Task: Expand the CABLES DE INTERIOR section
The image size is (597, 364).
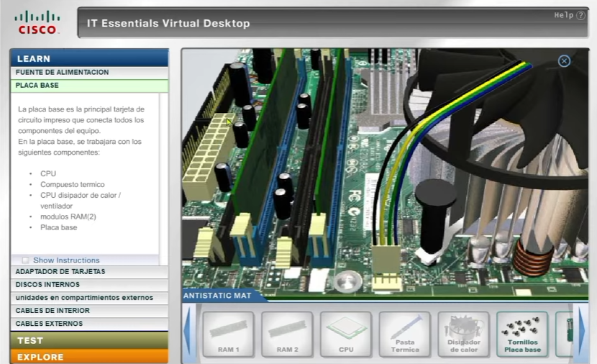Action: (x=89, y=311)
